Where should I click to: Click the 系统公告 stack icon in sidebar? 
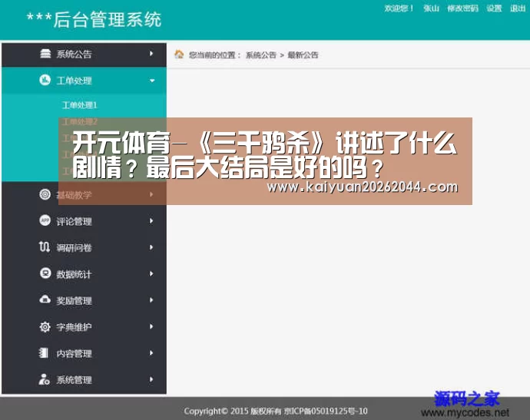tap(45, 54)
